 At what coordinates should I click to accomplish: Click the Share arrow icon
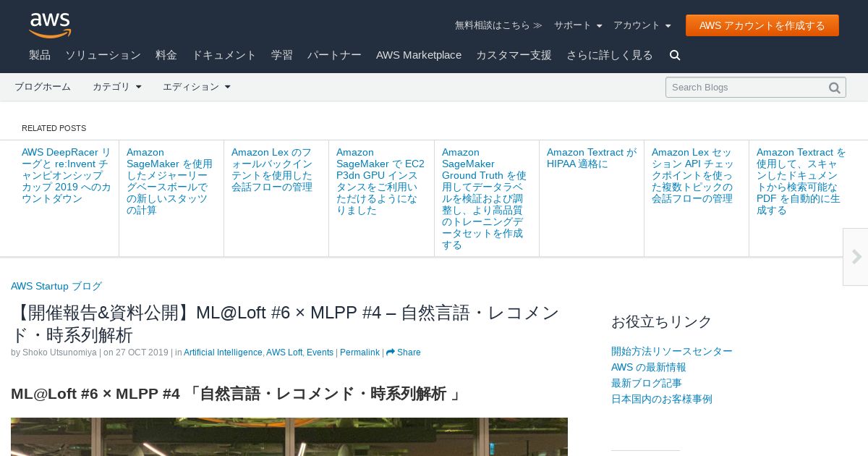pyautogui.click(x=390, y=352)
